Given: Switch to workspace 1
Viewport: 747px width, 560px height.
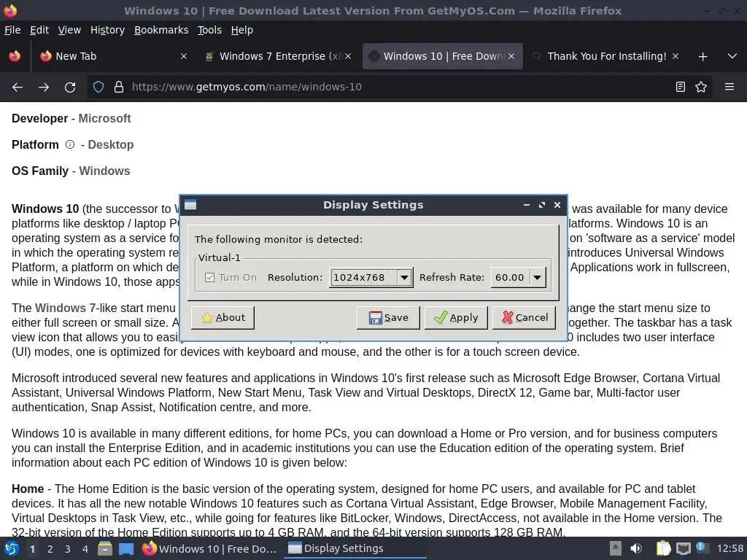Looking at the screenshot, I should (x=32, y=549).
